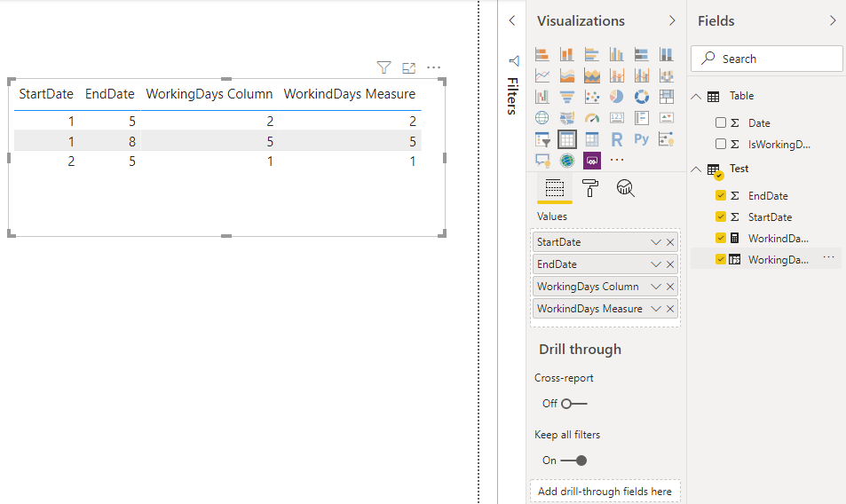
Task: Select the R script visual
Action: click(616, 139)
